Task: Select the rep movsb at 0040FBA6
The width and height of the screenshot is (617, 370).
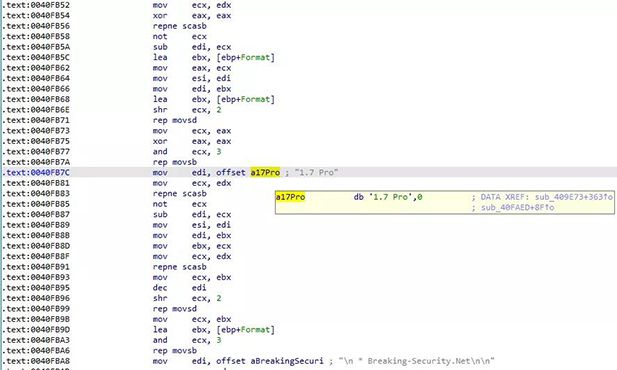Action: click(x=175, y=351)
